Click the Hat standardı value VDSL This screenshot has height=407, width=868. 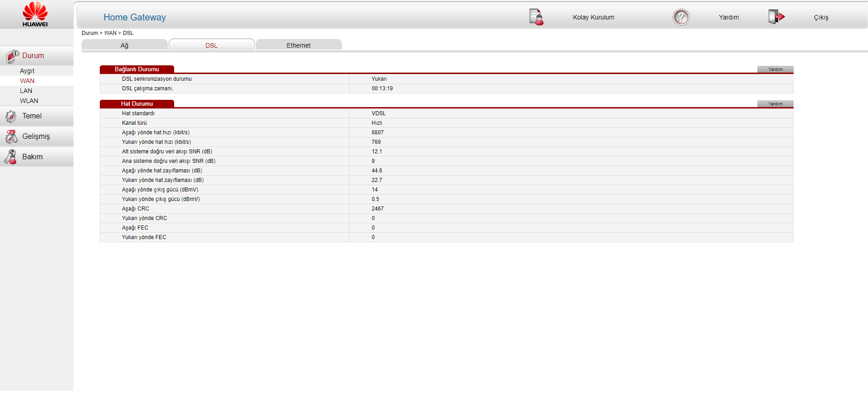379,113
